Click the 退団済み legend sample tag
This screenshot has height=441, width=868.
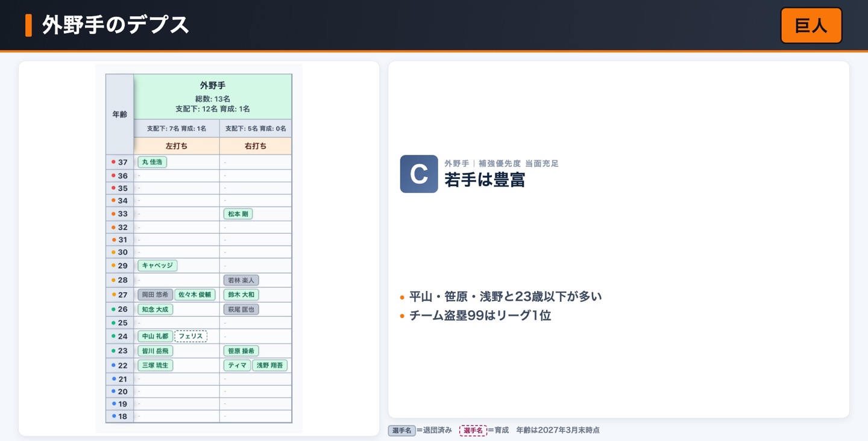click(401, 430)
